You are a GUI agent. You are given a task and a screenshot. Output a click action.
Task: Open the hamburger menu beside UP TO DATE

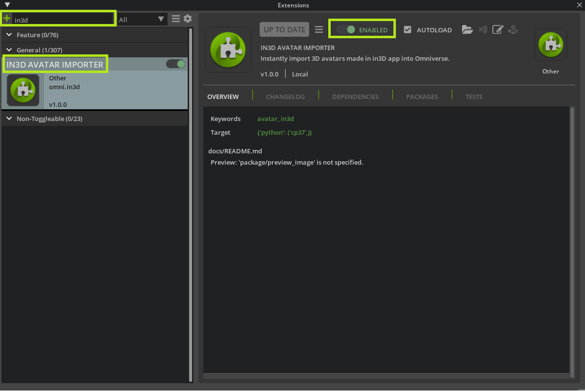[x=319, y=29]
